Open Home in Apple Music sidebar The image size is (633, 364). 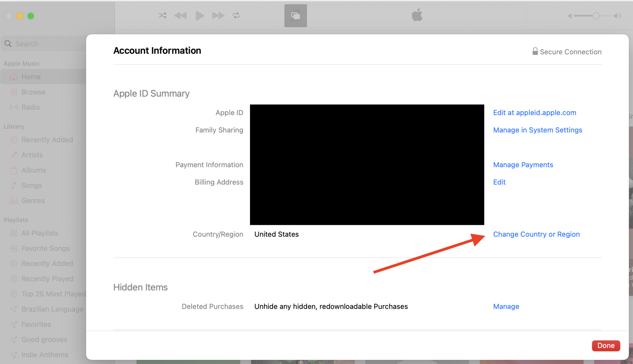click(x=31, y=77)
